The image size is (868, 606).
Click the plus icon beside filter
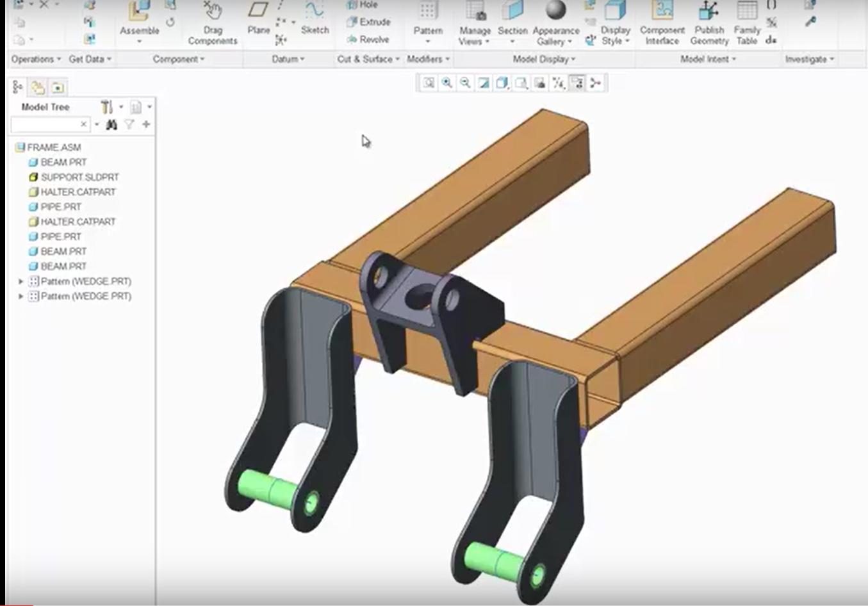tap(146, 124)
